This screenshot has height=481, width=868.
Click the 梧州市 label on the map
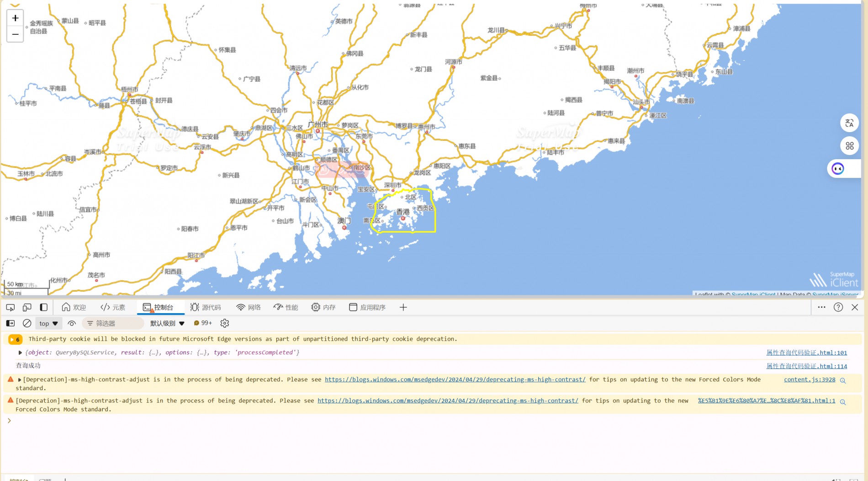(129, 90)
